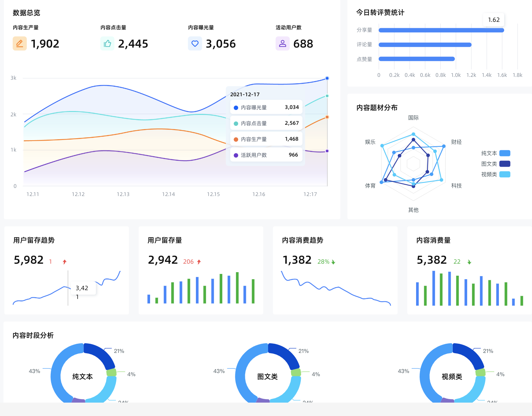Screen dimensions: 532x416
Task: Click the 2,445 内容点击量 value
Action: (x=133, y=44)
